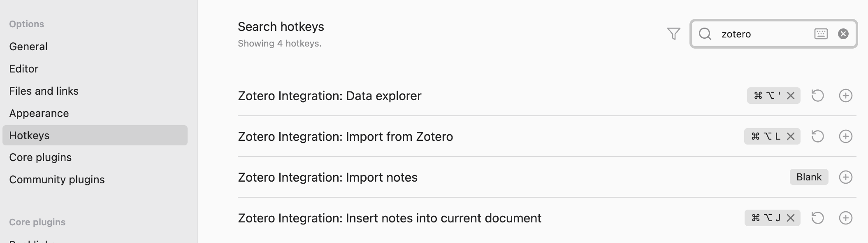Add a hotkey for Import from Zotero

tap(845, 136)
